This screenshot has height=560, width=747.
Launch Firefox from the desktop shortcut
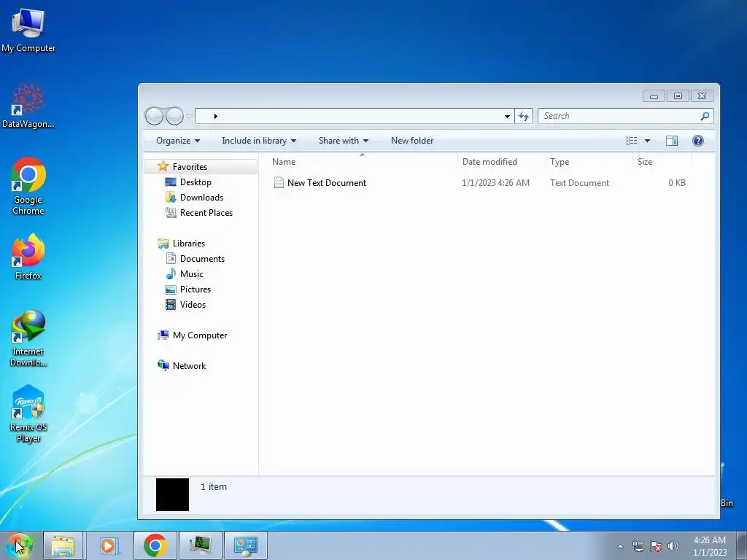28,256
